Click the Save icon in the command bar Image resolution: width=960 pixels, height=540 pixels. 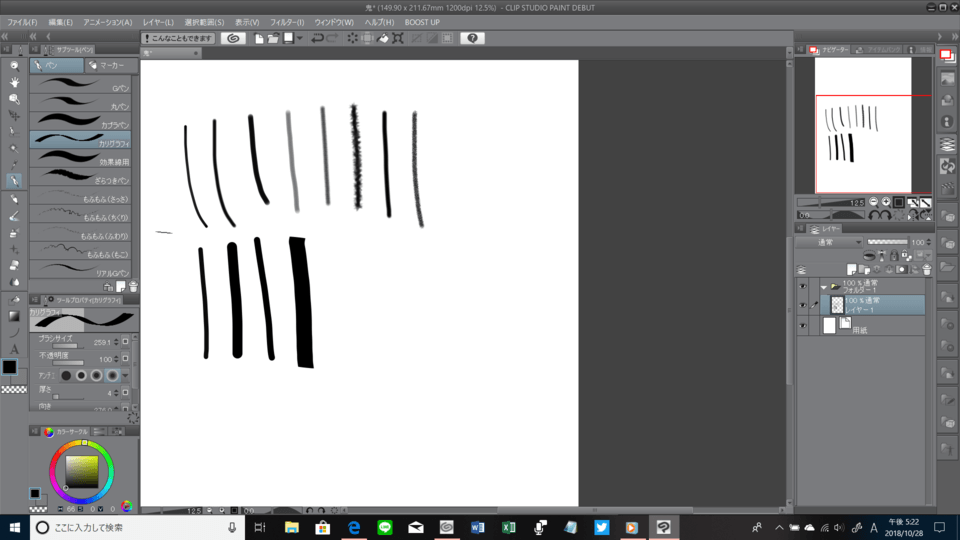[x=288, y=38]
